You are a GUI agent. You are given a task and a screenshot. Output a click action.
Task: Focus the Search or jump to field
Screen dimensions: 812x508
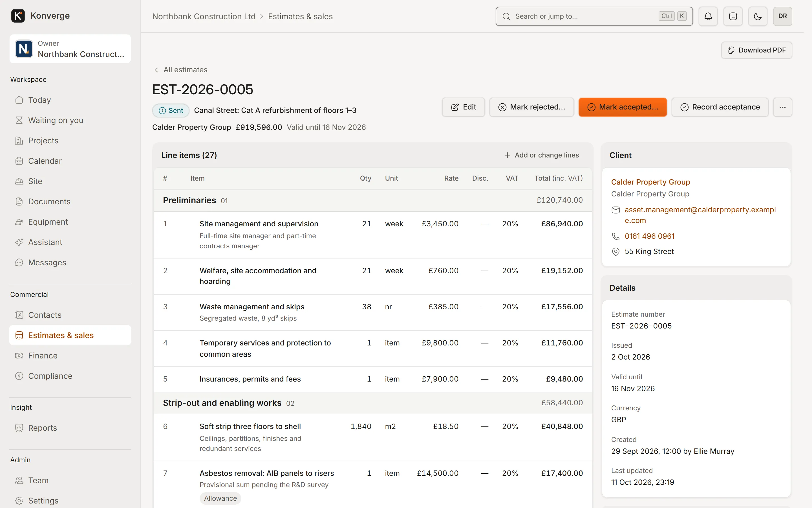coord(594,16)
